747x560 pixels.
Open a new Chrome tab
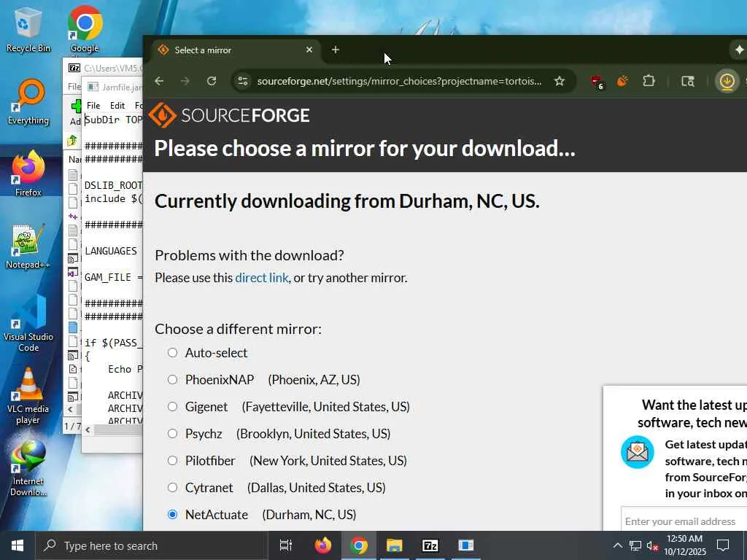tap(336, 50)
